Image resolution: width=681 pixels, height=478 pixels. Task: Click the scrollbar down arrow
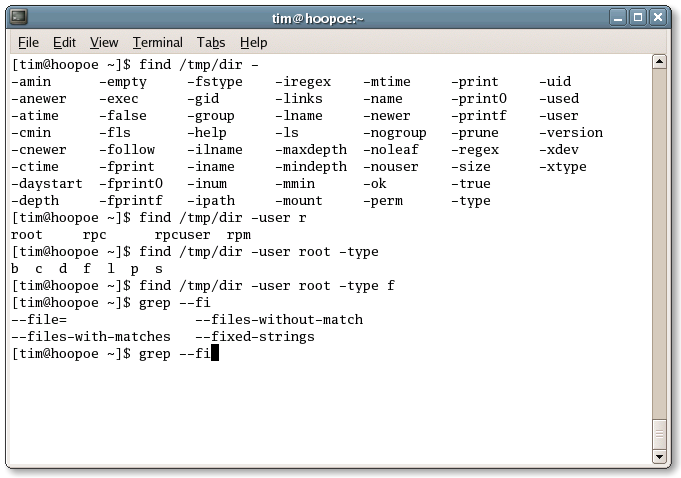pyautogui.click(x=659, y=456)
